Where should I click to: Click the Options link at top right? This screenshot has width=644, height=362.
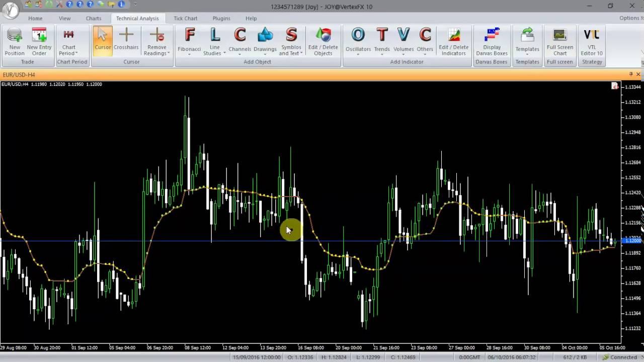coord(629,18)
